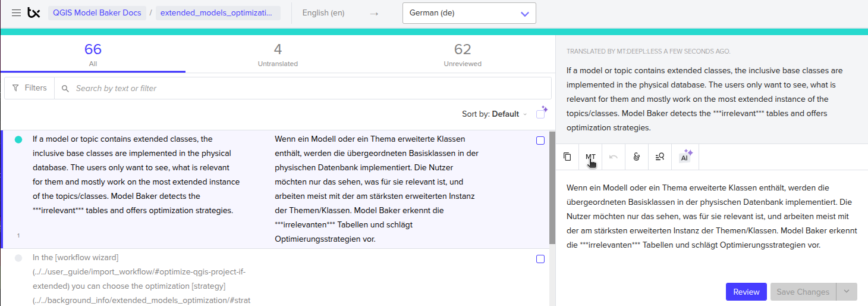The height and width of the screenshot is (306, 868).
Task: Insert special character ampersand icon
Action: click(637, 157)
